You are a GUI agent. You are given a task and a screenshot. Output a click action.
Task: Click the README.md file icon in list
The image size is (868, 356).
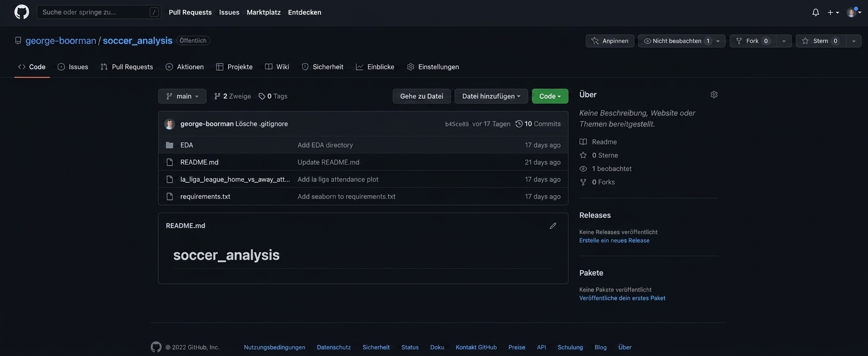pos(170,162)
